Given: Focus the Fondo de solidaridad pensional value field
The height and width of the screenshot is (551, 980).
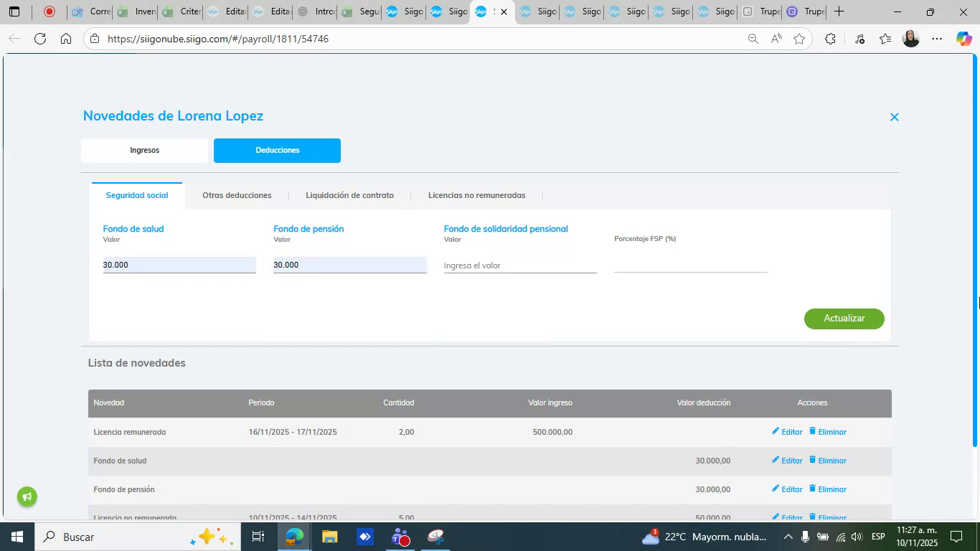Looking at the screenshot, I should click(520, 265).
